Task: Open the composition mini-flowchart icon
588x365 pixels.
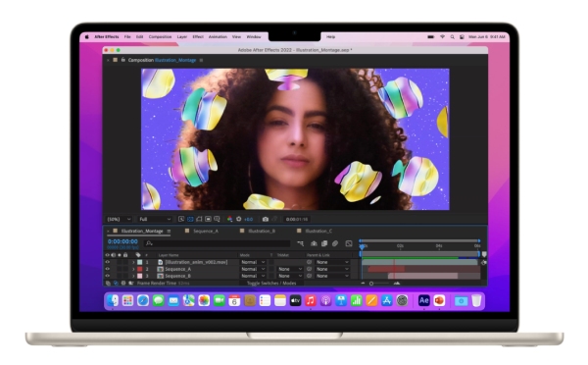Action: (301, 243)
